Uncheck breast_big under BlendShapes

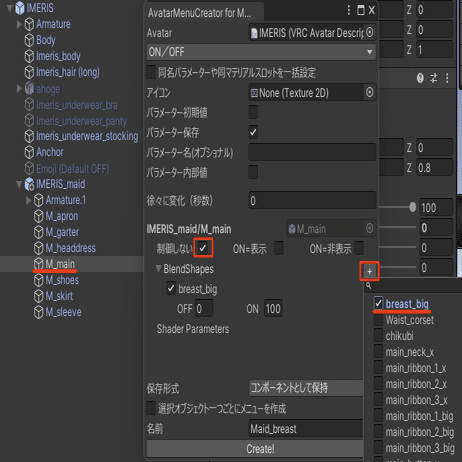[171, 288]
